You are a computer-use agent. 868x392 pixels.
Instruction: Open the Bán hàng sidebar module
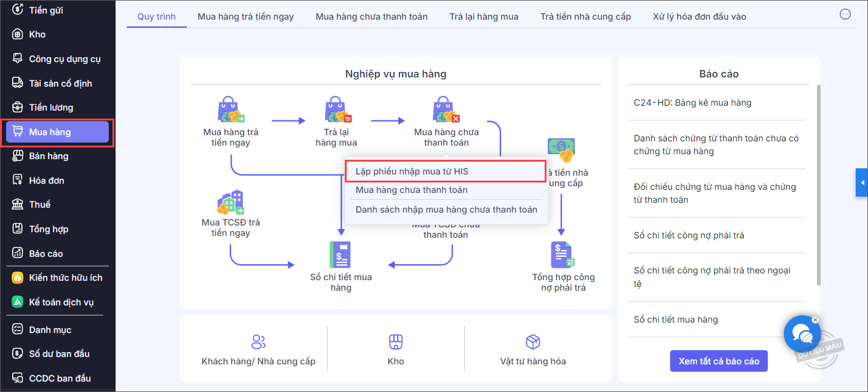tap(57, 156)
